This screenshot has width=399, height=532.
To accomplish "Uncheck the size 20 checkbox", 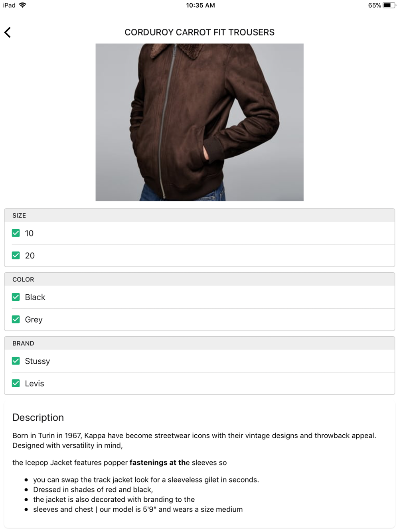I will coord(16,256).
